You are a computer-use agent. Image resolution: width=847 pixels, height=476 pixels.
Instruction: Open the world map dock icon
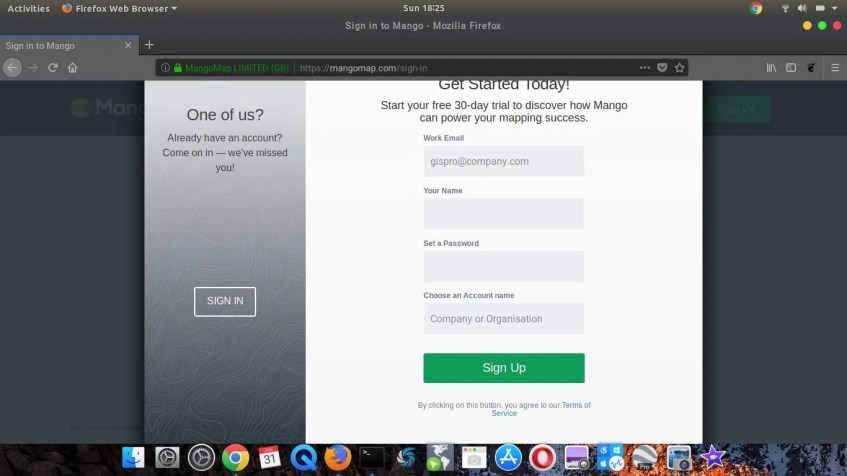[440, 458]
